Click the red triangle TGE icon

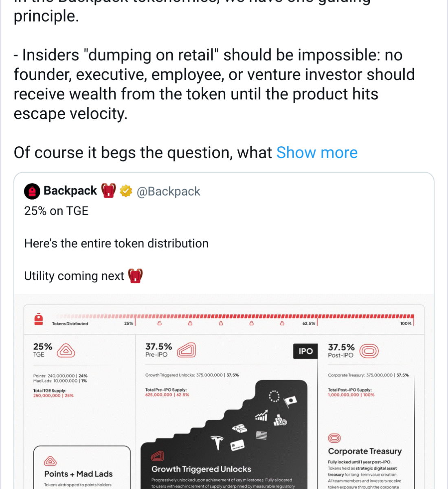[x=66, y=350]
